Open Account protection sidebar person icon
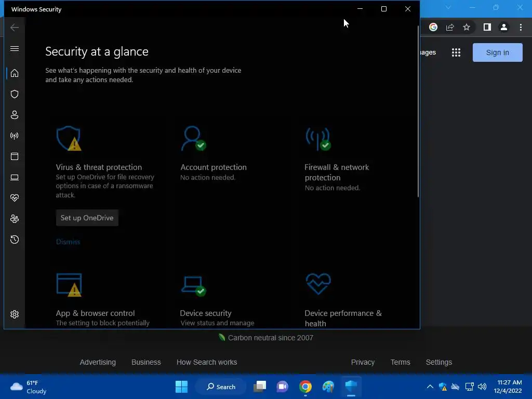This screenshot has height=399, width=532. (x=15, y=115)
